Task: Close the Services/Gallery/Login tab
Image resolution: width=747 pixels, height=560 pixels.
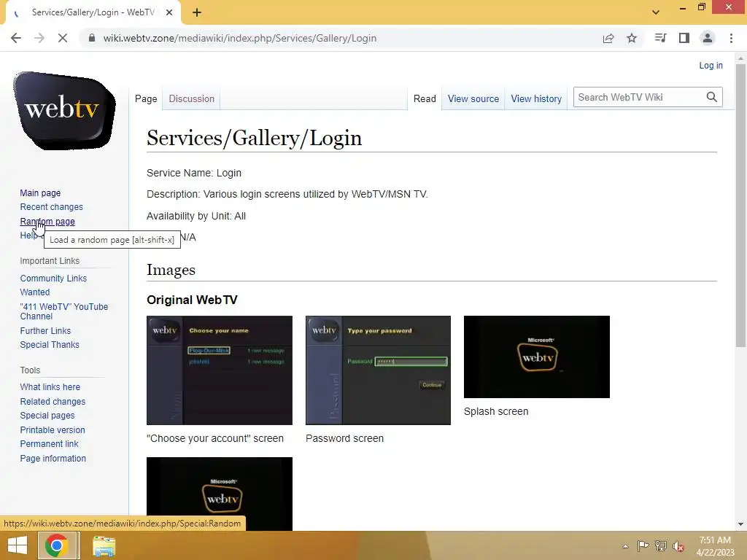Action: 169,12
